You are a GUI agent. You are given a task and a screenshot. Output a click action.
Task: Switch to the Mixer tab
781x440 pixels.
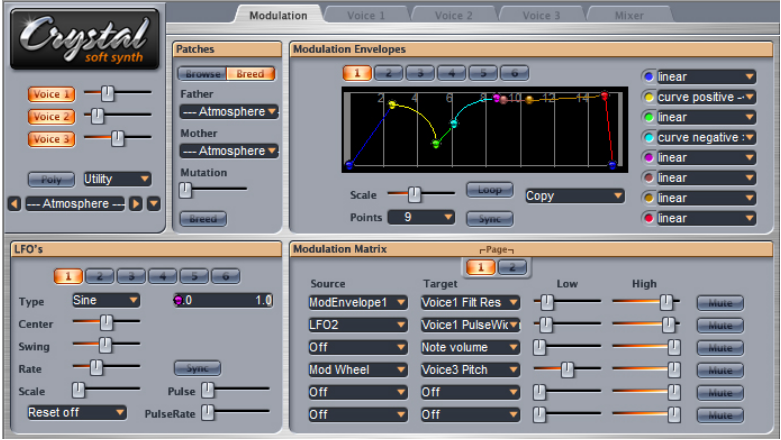[629, 15]
